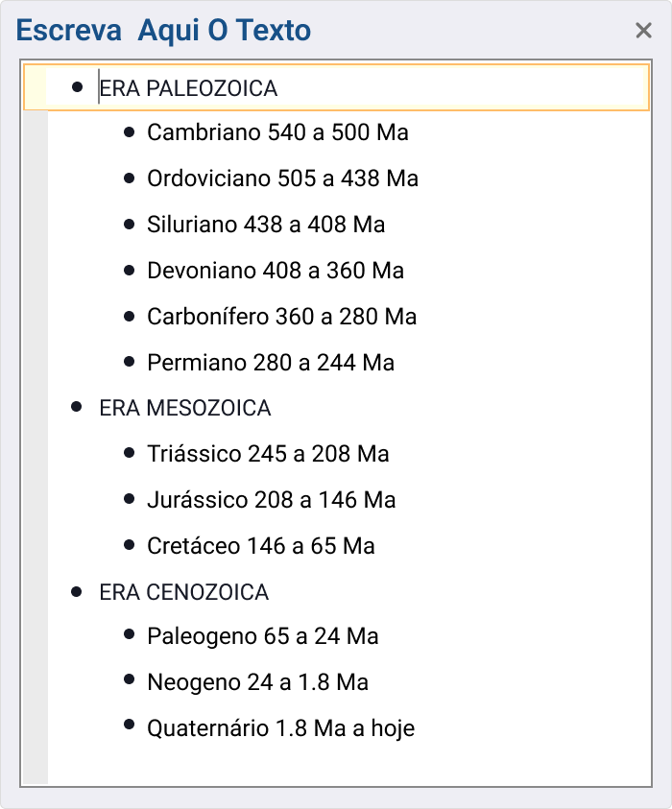The image size is (672, 809).
Task: Click on Permiano 280 a 244 Ma
Action: coord(271,363)
